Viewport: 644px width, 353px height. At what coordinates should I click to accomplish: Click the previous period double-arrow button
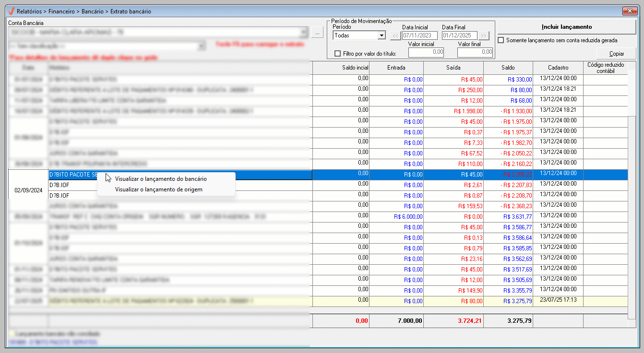[x=395, y=35]
